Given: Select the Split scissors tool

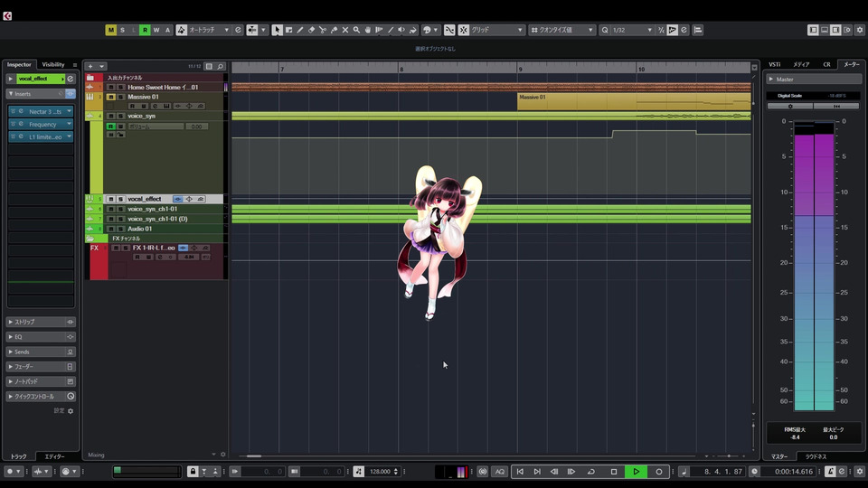Looking at the screenshot, I should pos(323,30).
